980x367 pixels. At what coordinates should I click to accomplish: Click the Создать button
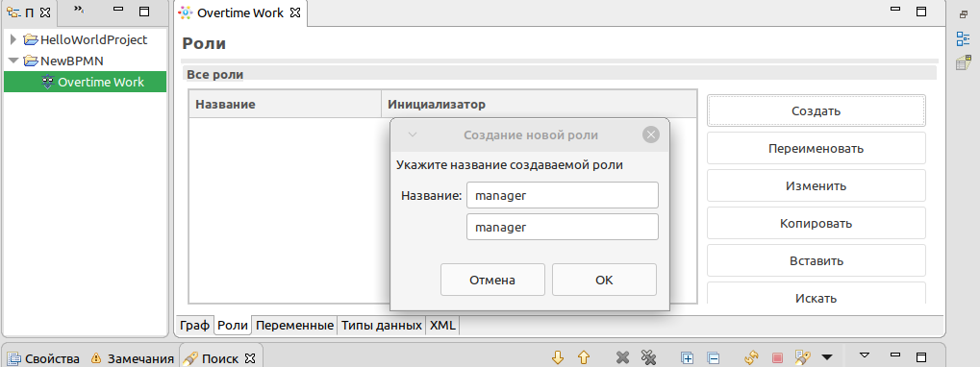(816, 111)
